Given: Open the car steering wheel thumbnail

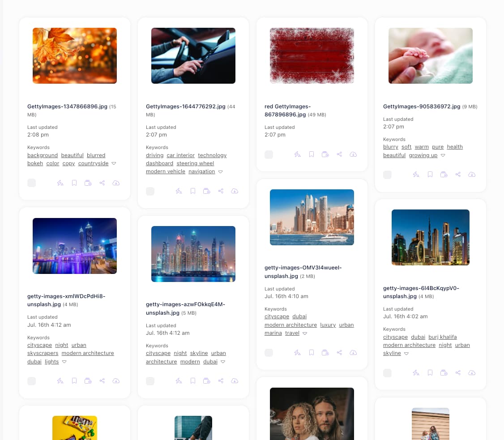Looking at the screenshot, I should 193,56.
